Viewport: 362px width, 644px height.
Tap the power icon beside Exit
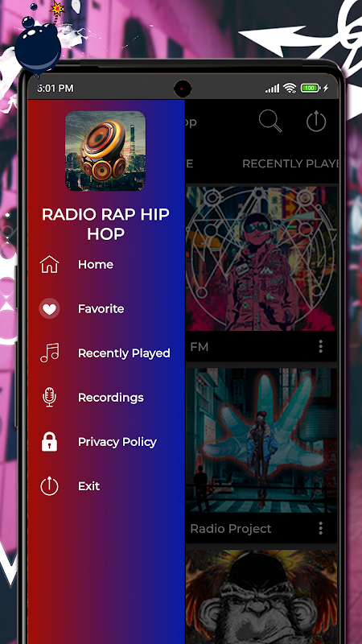[49, 486]
